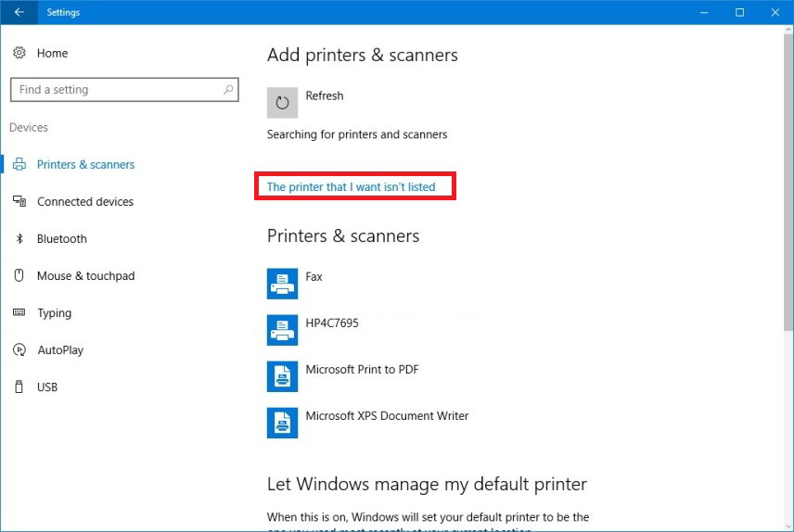This screenshot has width=794, height=532.
Task: Close the Settings window
Action: 775,12
